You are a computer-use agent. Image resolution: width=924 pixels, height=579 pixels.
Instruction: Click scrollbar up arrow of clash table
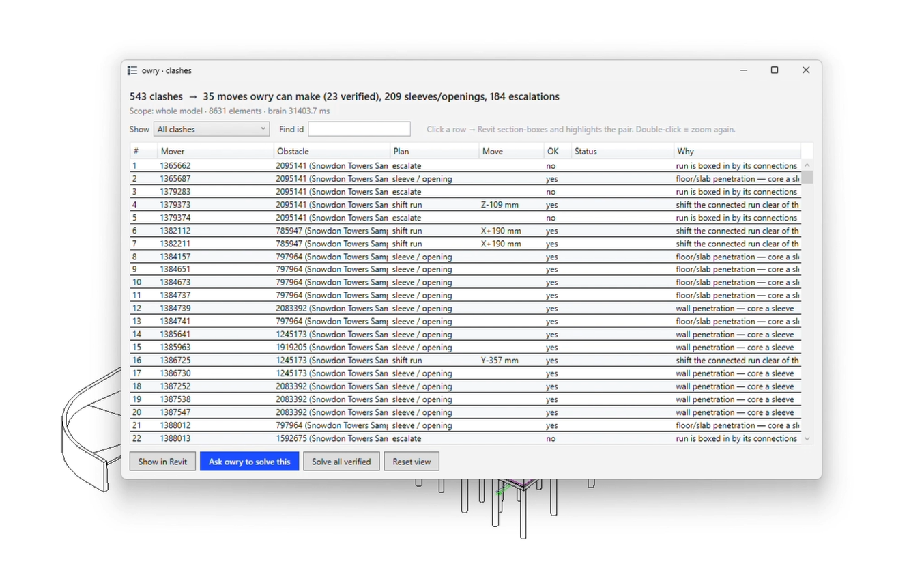pos(807,165)
